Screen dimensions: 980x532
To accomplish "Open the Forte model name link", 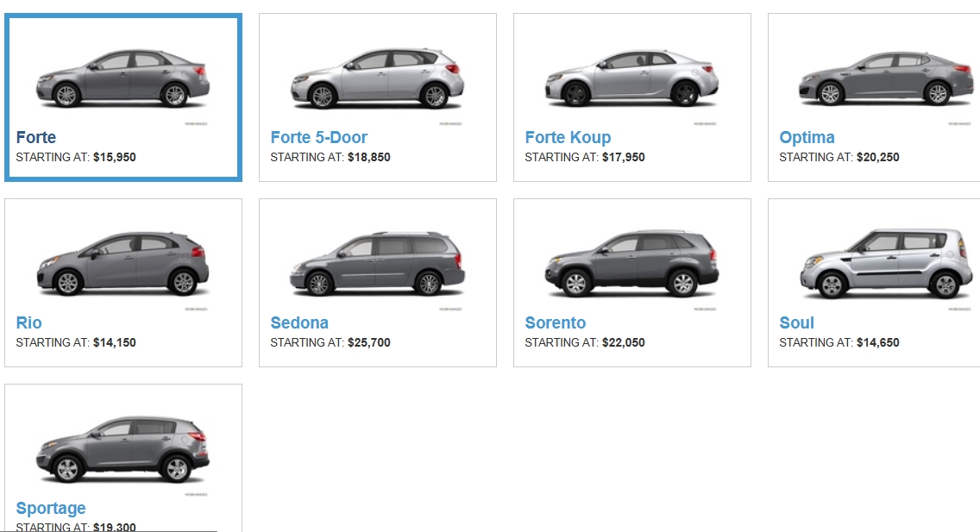I will tap(35, 137).
